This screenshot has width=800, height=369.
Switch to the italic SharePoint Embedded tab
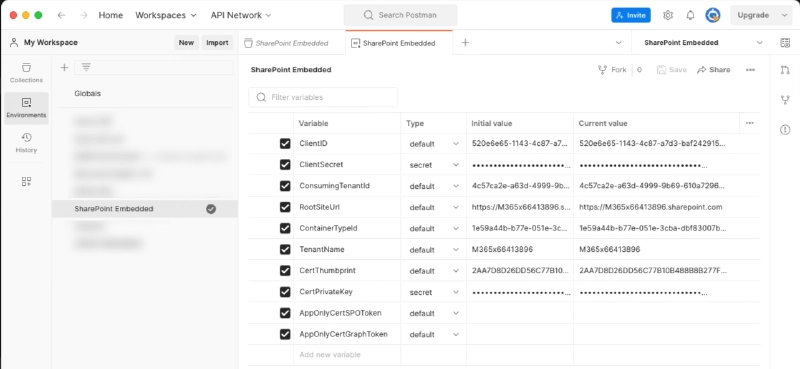(x=291, y=43)
